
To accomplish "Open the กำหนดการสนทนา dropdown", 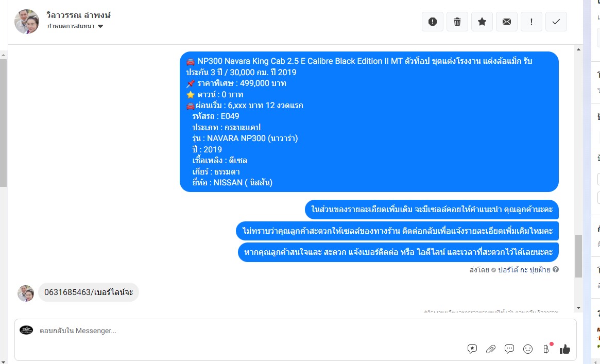I will click(75, 26).
